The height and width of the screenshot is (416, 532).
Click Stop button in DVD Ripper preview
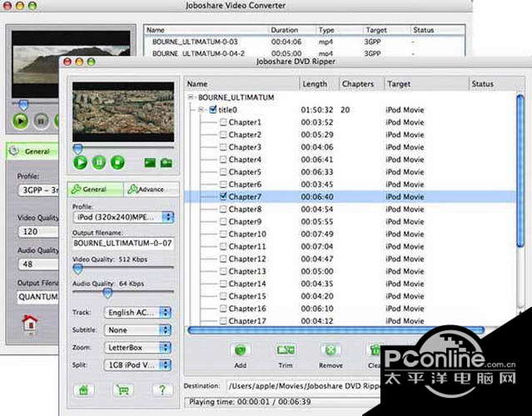click(x=117, y=162)
